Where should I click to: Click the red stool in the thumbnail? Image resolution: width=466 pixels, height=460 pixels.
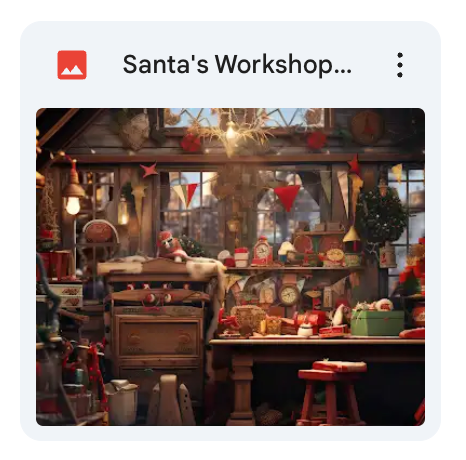(332, 393)
